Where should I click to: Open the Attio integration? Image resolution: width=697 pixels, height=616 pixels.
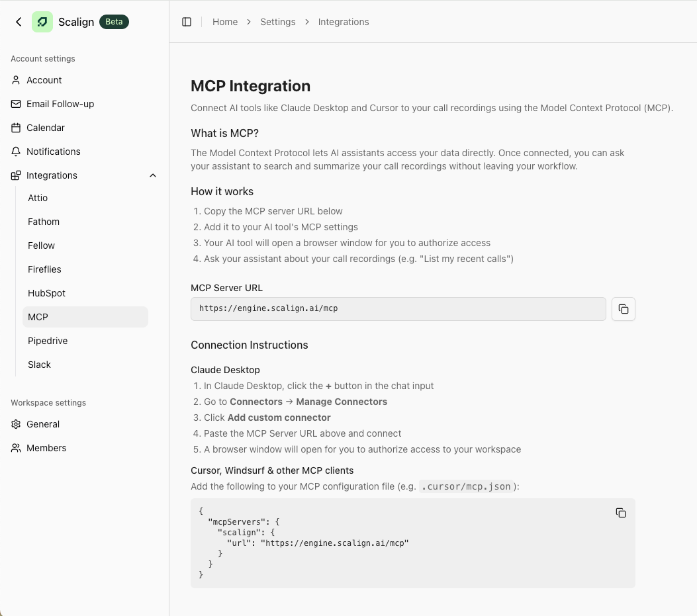tap(38, 198)
